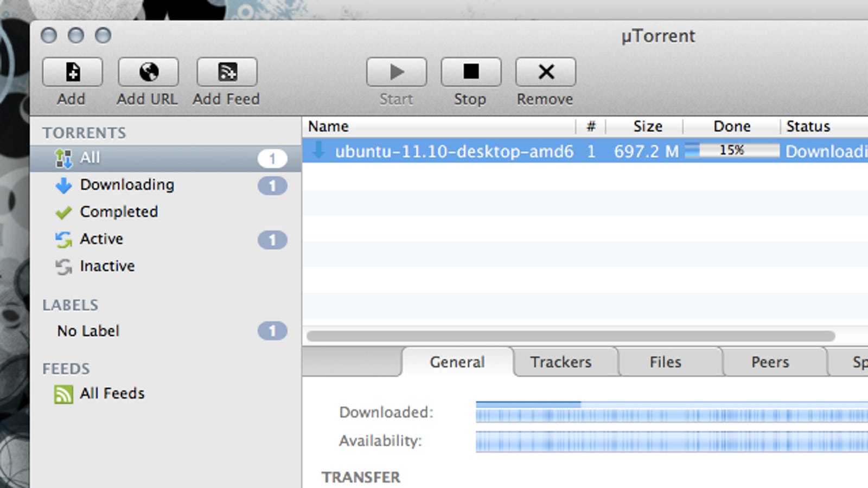The image size is (868, 488).
Task: Click the Add Feed RSS icon
Action: (227, 72)
